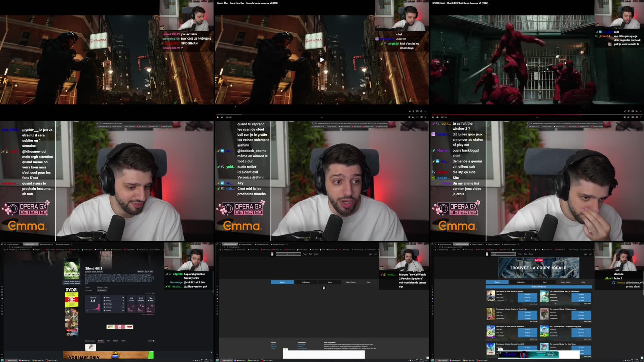Screen dimensions: 644x362
Task: Select Users tab in the empty HowLongToBeat window
Action: tap(330, 282)
